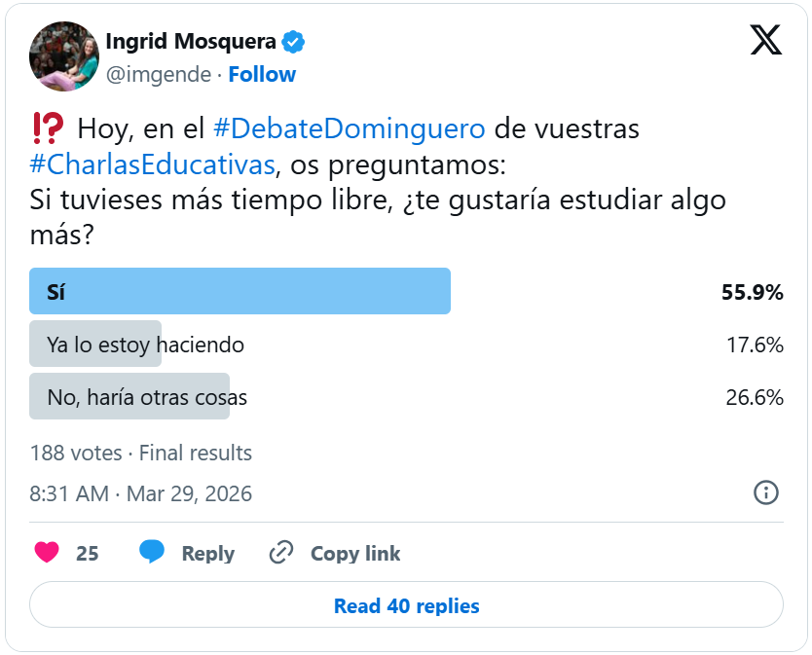This screenshot has width=812, height=655.
Task: Click the copy link chain icon
Action: pos(281,553)
